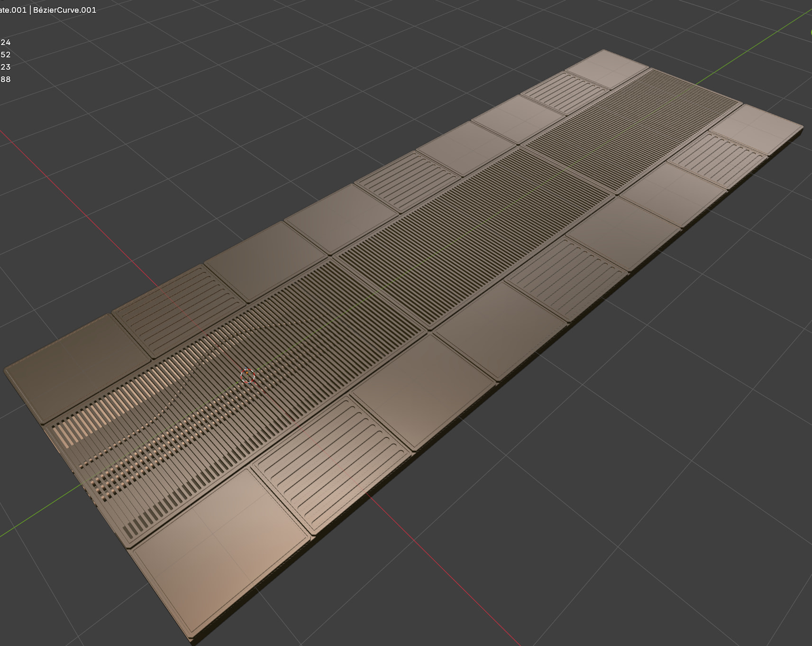Screen dimensions: 812x646
Task: Click the statistic value 24
Action: click(6, 42)
